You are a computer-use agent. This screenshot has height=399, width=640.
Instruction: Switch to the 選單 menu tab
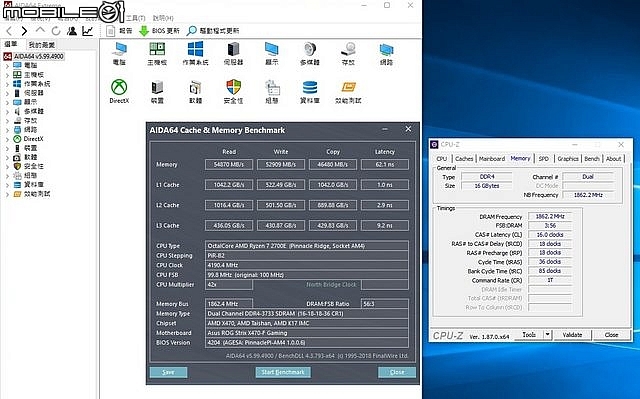click(11, 44)
